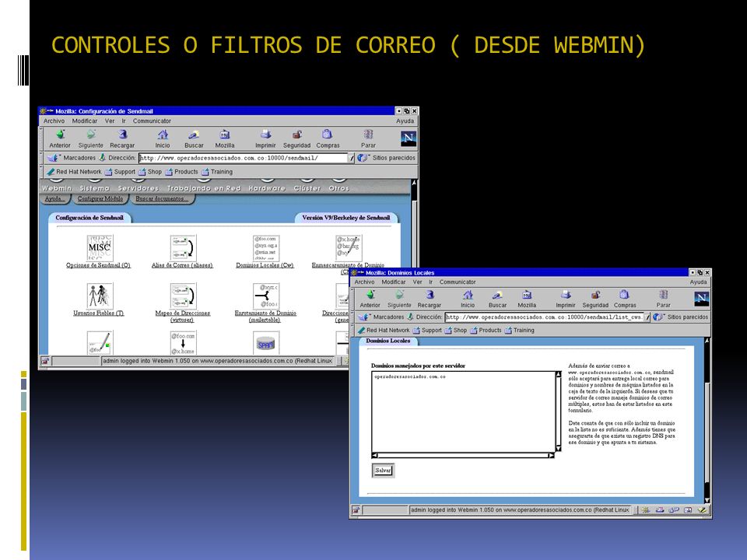Screen dimensions: 747x560
Task: Click Parar icon in Dominios Locales window
Action: (x=663, y=296)
